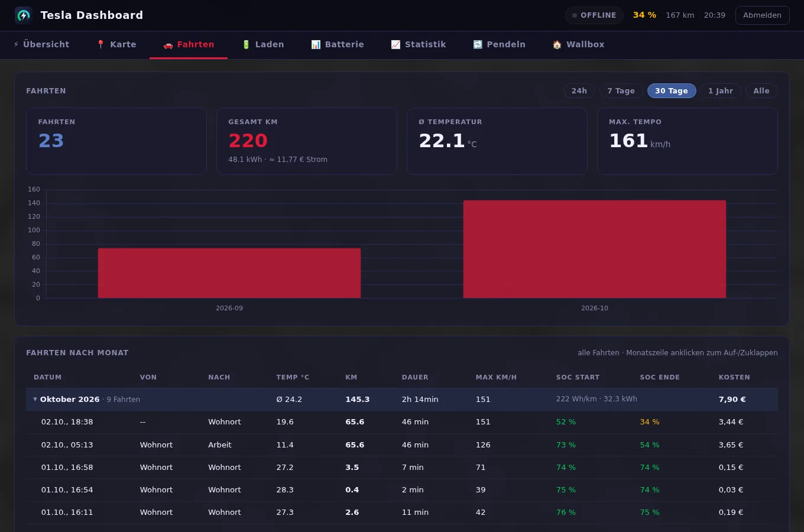Click the SOC start value 73 %

point(566,445)
